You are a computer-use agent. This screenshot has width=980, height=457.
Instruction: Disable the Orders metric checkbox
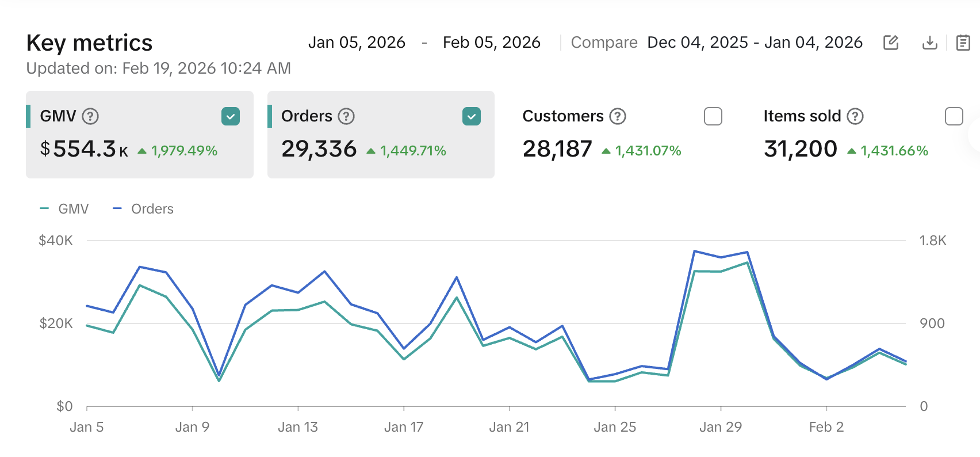coord(471,116)
